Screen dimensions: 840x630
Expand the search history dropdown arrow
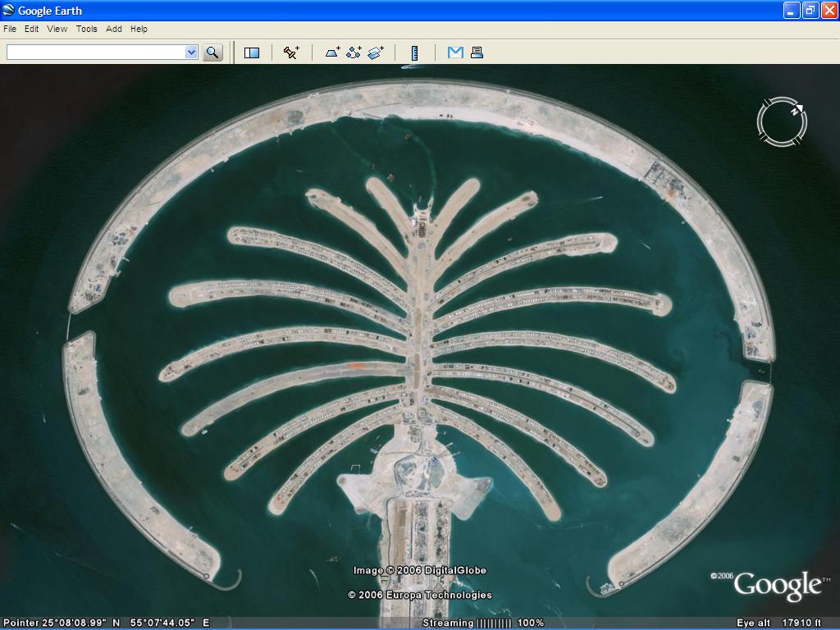[x=191, y=52]
